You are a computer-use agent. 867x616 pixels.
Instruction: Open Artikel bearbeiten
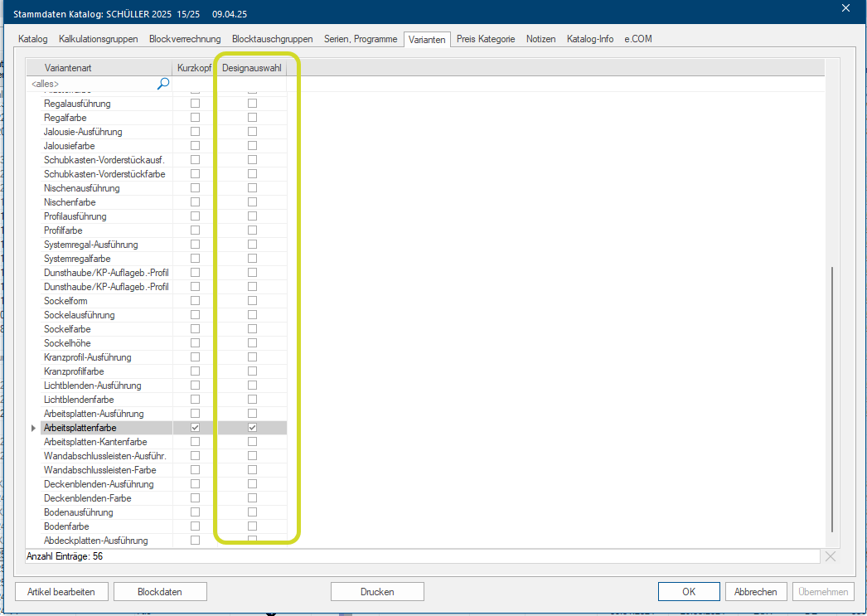[61, 592]
